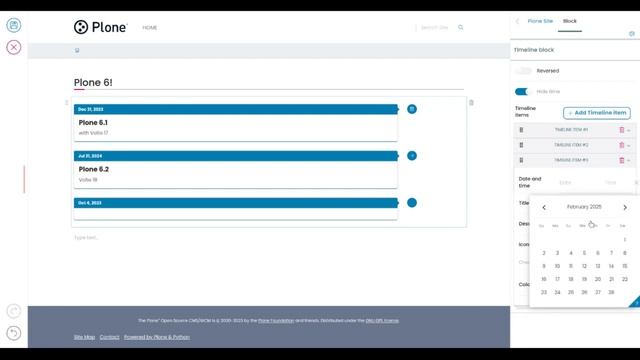Viewport: 640px width, 360px height.
Task: Select February 14 in the calendar
Action: pyautogui.click(x=611, y=266)
